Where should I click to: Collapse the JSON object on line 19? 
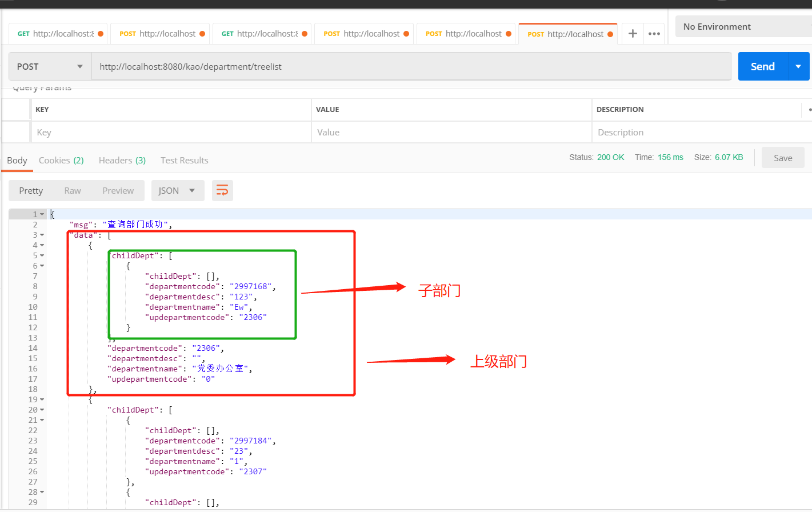point(41,399)
